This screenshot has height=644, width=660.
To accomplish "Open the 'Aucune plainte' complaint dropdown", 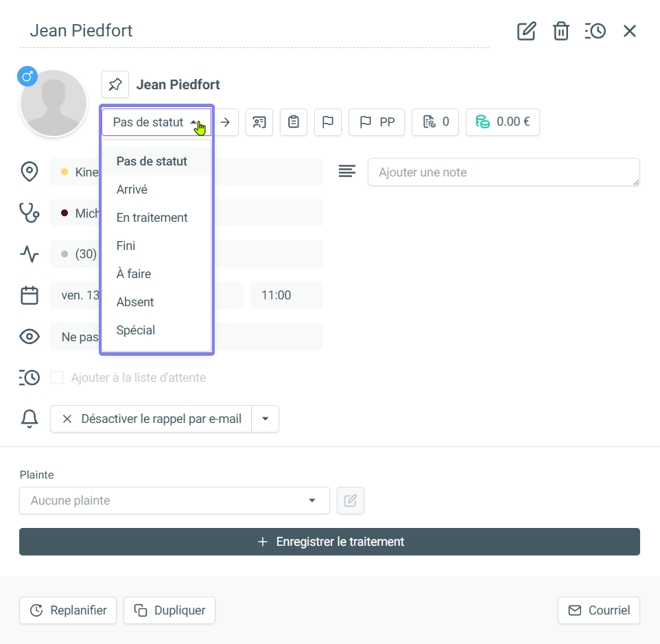I will click(x=174, y=501).
